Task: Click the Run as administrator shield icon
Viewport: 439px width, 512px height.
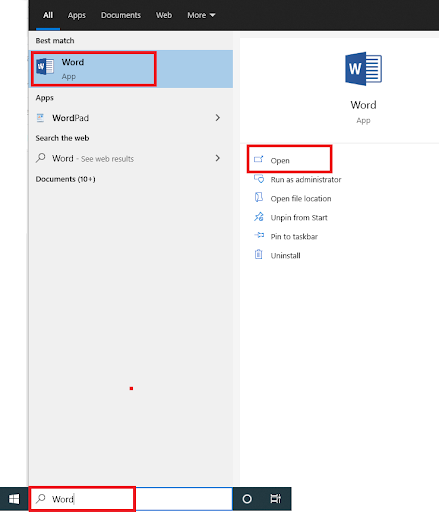Action: tap(259, 179)
